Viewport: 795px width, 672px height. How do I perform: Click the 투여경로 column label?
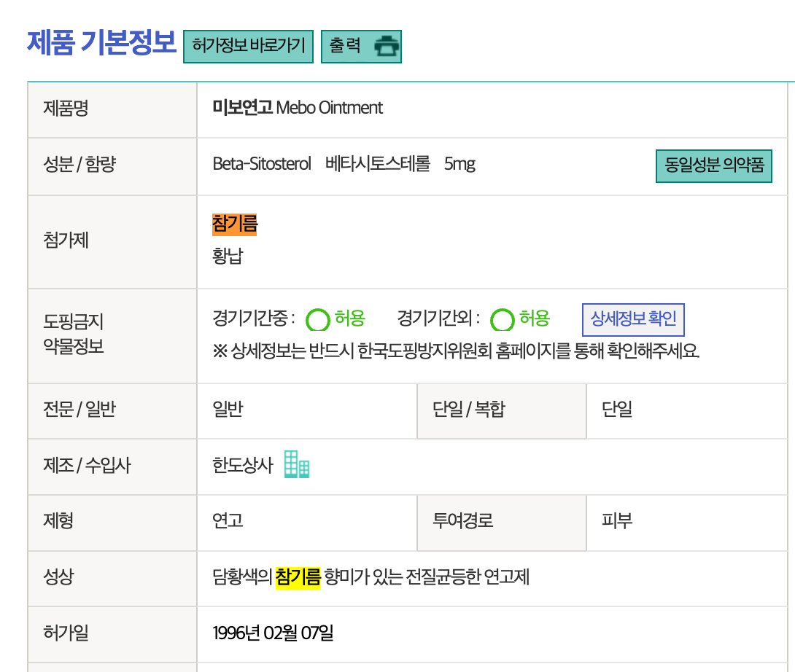tap(462, 520)
